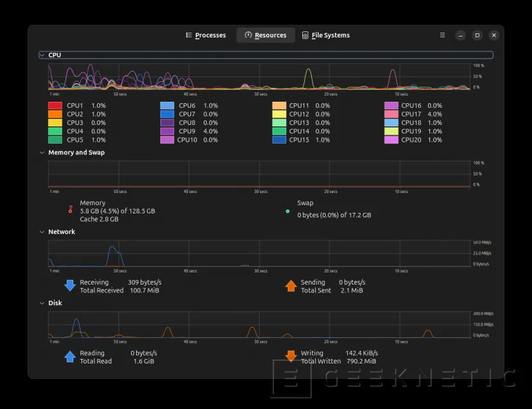Collapse the CPU section

coord(42,55)
